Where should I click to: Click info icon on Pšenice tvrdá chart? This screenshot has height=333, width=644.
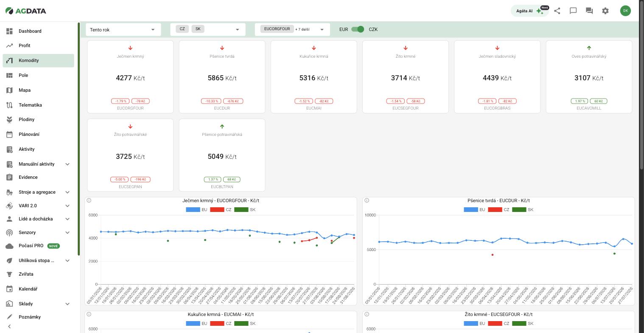tap(367, 200)
